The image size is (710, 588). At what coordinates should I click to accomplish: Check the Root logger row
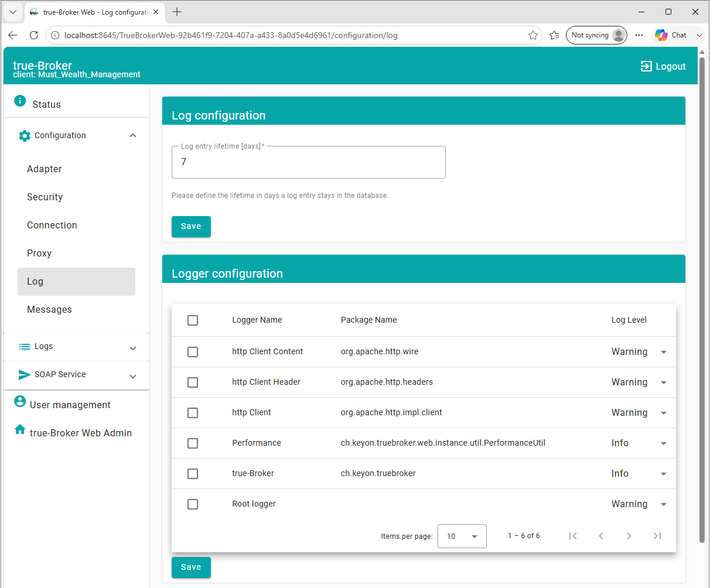point(193,504)
